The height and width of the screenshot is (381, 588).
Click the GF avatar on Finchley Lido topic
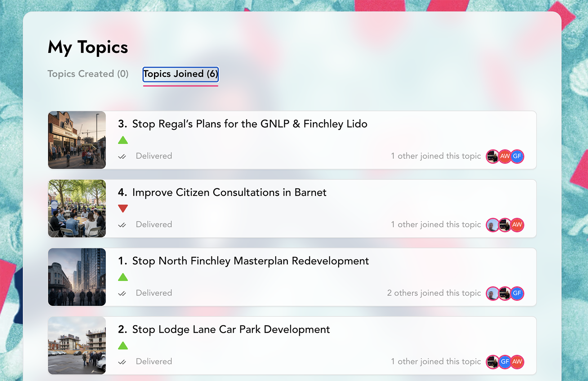pos(517,156)
